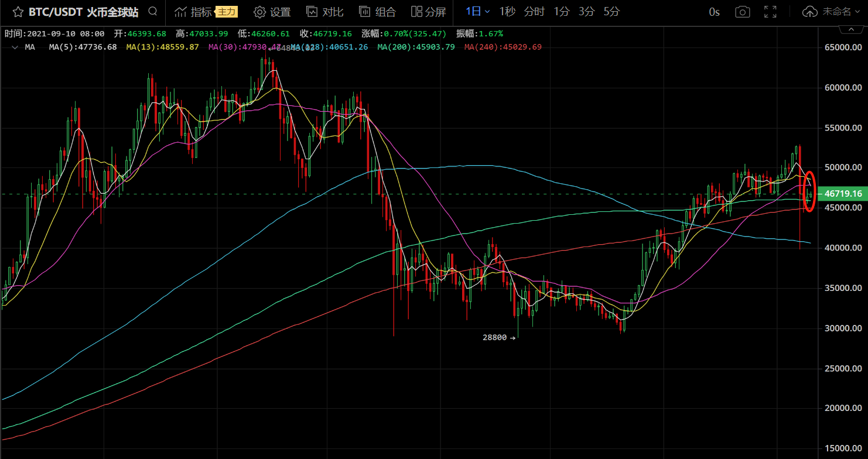Open the 组合 combination tool
Screen dimensions: 868x459
coord(377,12)
